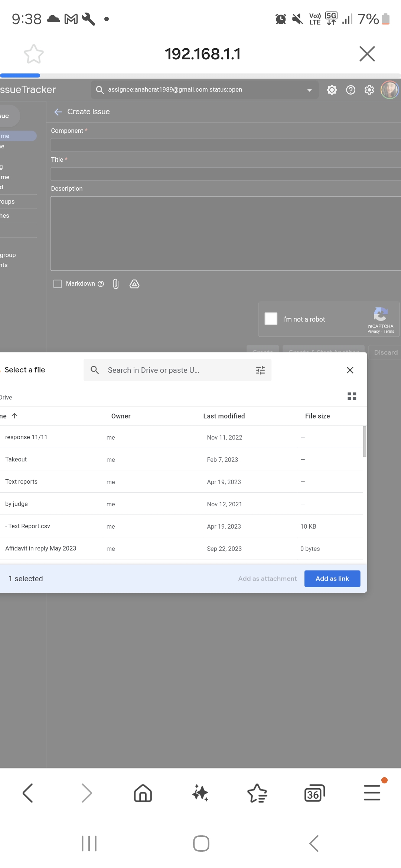Open browser tabs counter showing 36
This screenshot has height=868, width=401.
coord(314,793)
